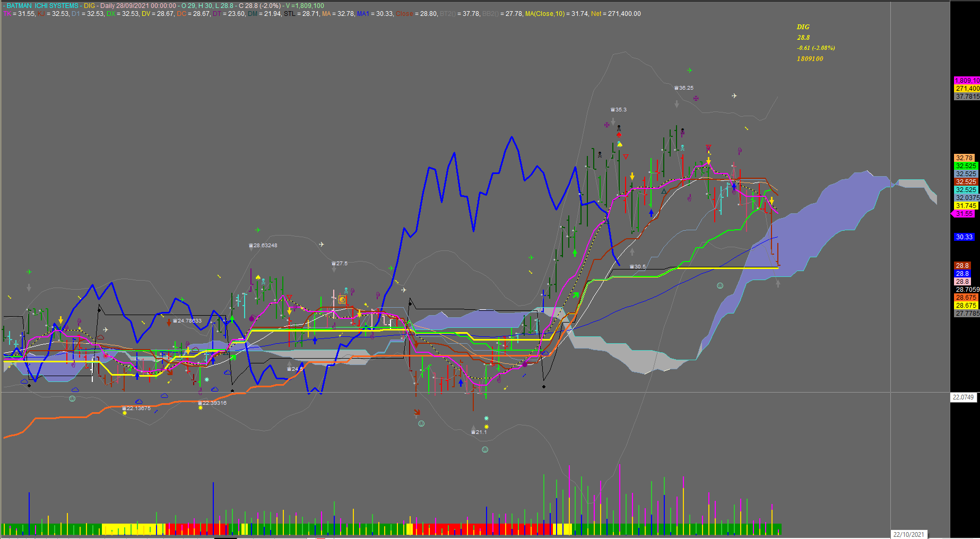Click the Net = 271,400.00 readout

616,14
